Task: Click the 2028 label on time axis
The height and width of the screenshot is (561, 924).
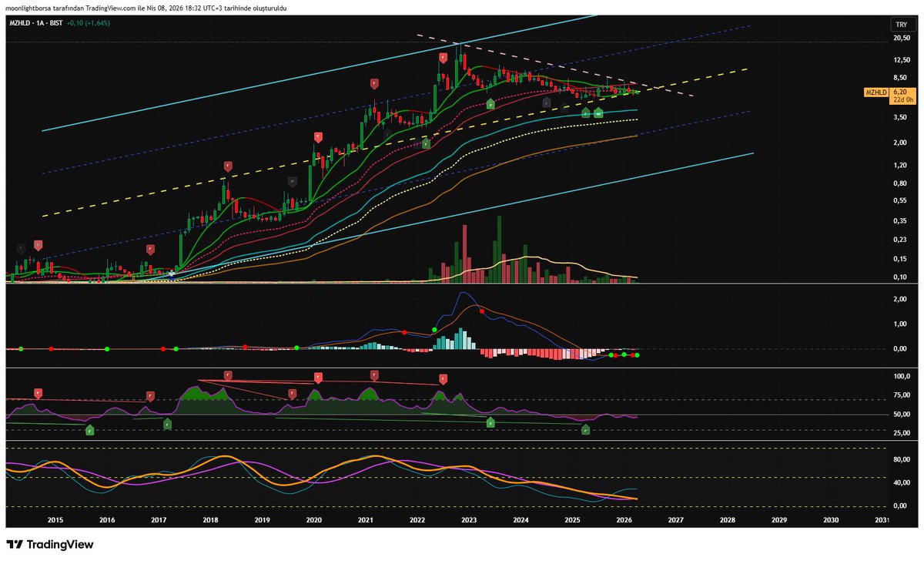Action: point(728,520)
